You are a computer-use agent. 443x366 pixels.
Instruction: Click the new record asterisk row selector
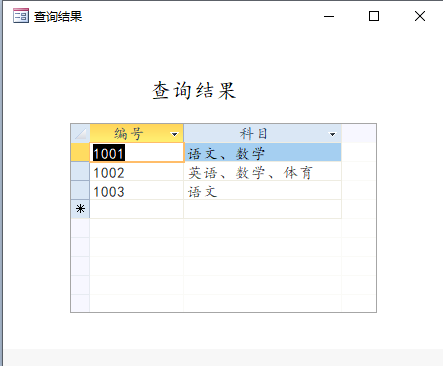tap(80, 209)
